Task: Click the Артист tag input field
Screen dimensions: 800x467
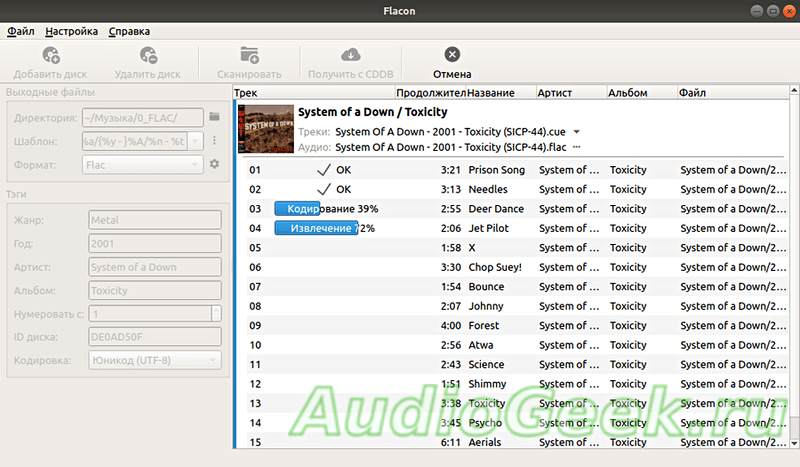Action: (x=155, y=267)
